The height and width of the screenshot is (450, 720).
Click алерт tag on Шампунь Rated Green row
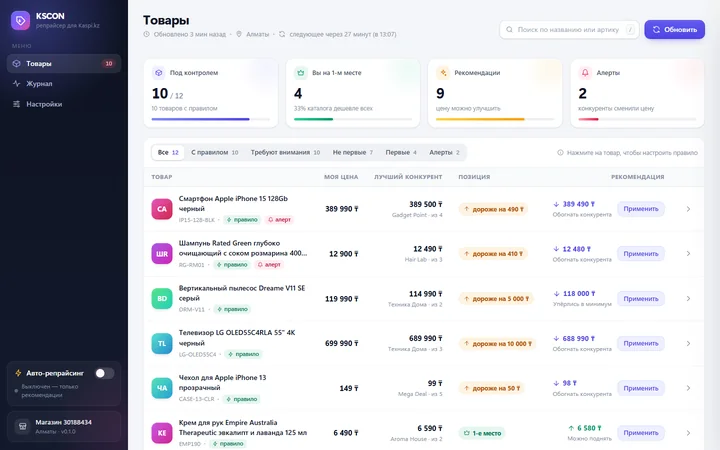pyautogui.click(x=269, y=264)
